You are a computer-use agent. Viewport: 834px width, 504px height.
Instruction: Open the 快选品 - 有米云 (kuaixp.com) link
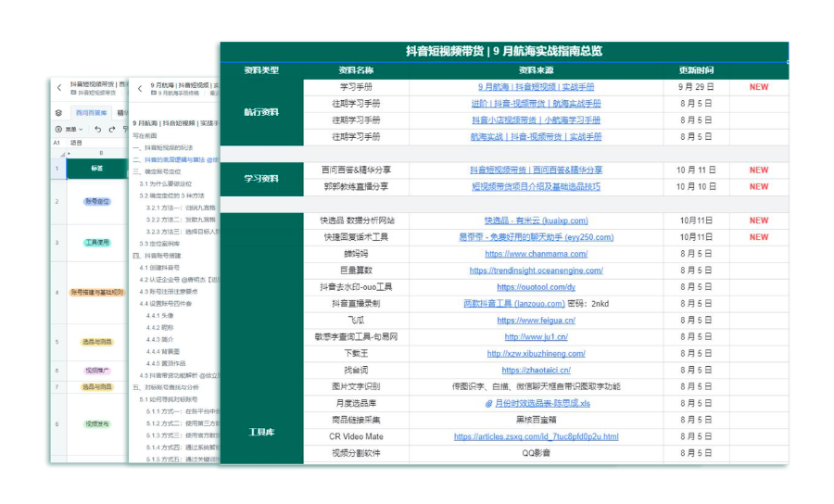pos(537,220)
